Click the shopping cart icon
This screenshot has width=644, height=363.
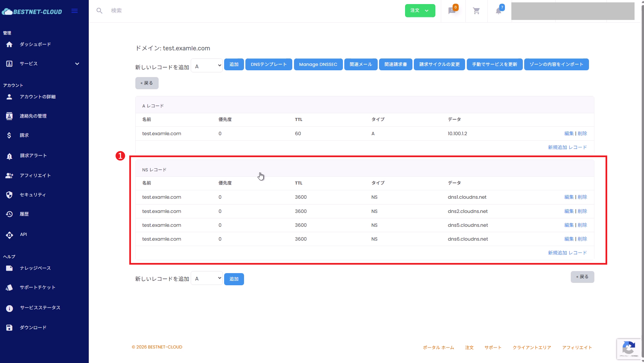click(x=476, y=11)
